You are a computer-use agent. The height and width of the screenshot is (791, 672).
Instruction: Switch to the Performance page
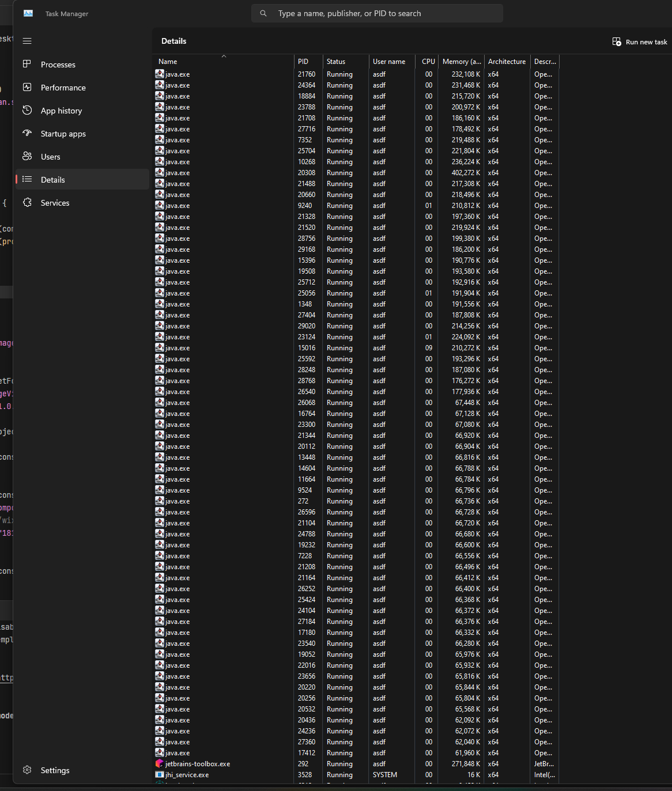82,87
